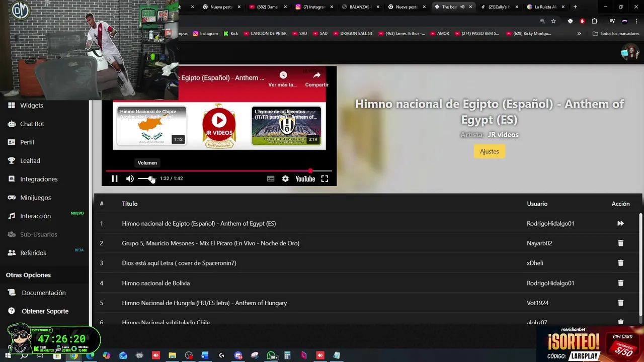
Task: Select Grupo 5 Mix El Pícaro title
Action: [210, 243]
